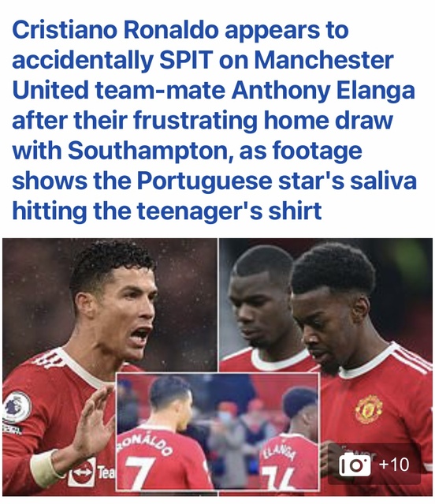Open the Cristiano Ronaldo spit headline link
Screen dimensions: 435x504
pos(214,120)
